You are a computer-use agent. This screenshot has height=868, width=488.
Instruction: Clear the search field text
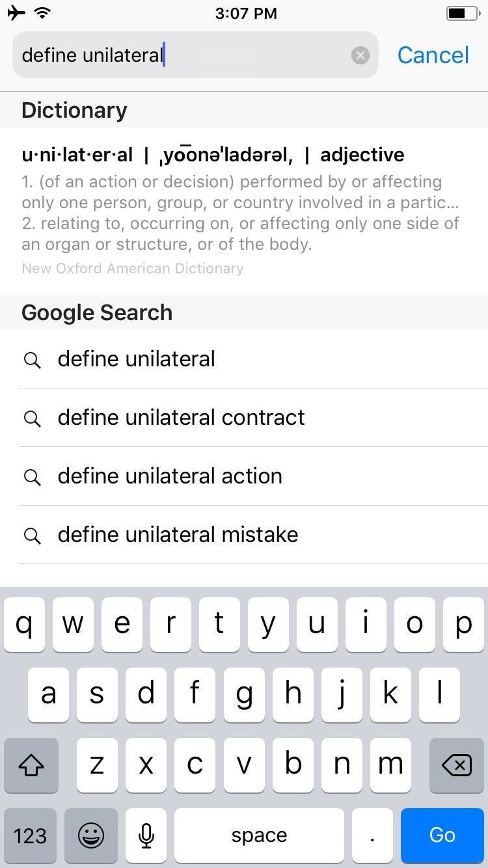pos(360,55)
